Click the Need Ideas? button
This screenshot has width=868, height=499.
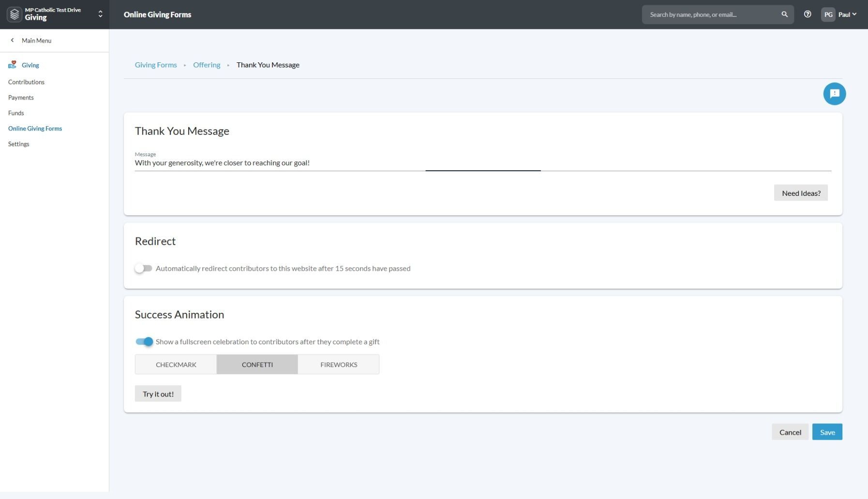[801, 193]
